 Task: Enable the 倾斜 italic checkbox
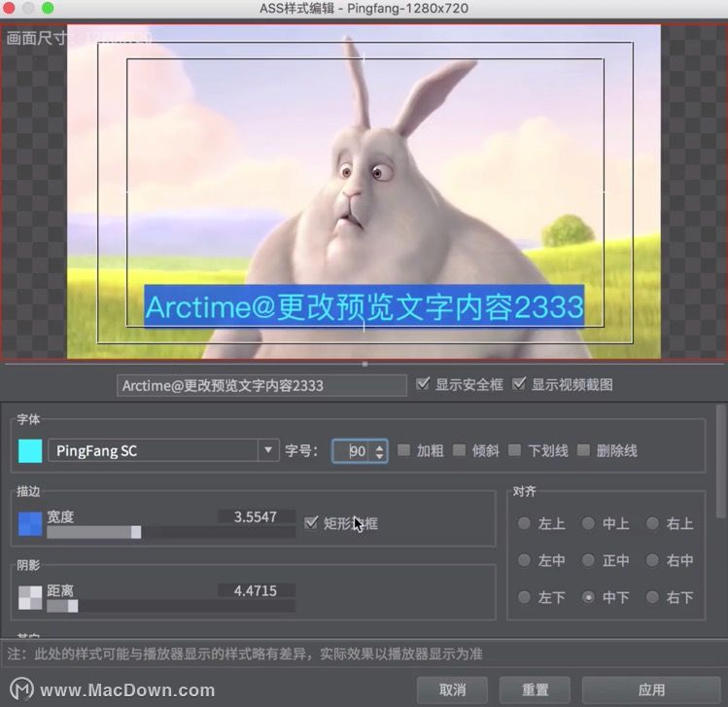(x=459, y=450)
